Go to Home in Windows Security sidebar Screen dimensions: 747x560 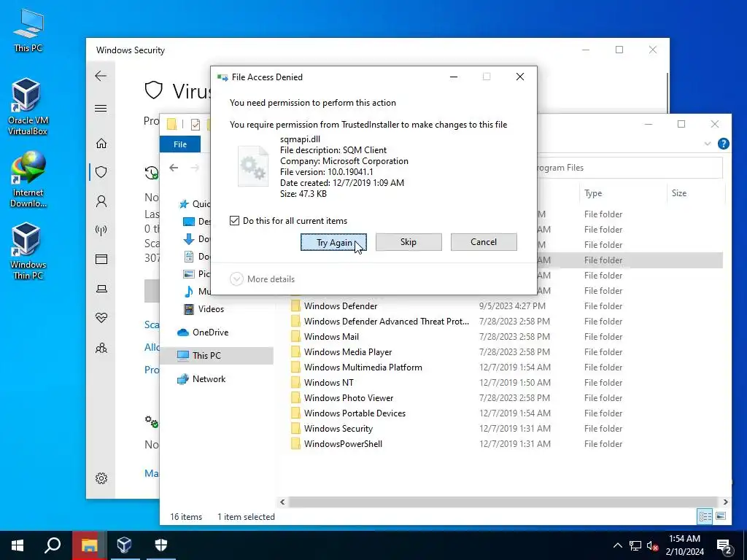[x=101, y=144]
